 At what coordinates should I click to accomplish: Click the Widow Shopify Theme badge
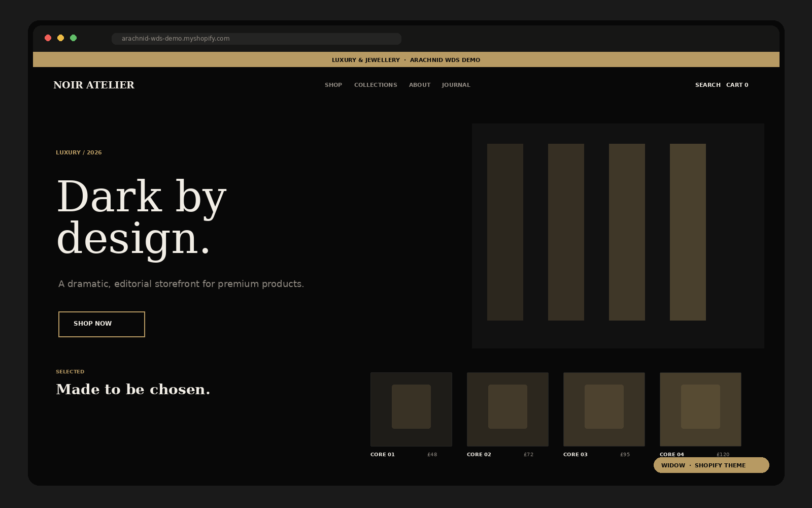click(x=712, y=465)
